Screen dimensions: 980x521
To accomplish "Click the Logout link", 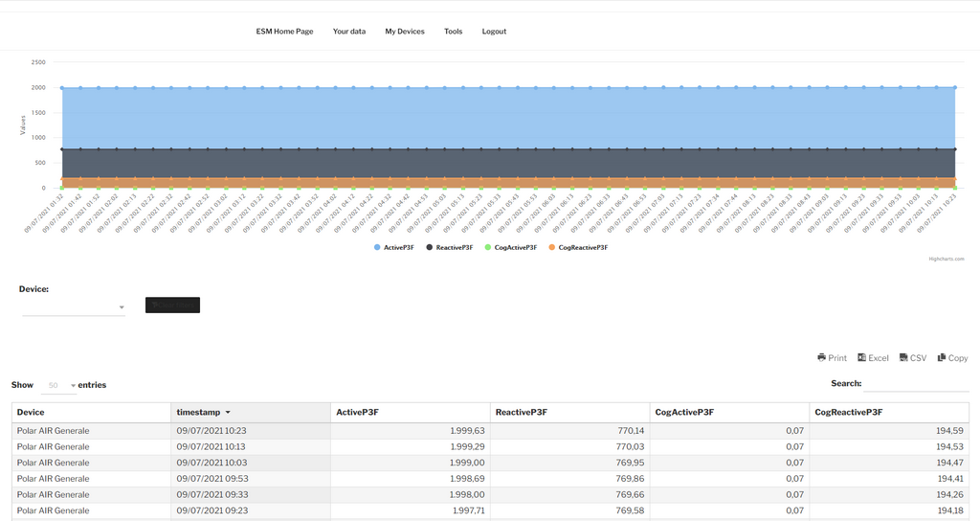I will point(494,32).
